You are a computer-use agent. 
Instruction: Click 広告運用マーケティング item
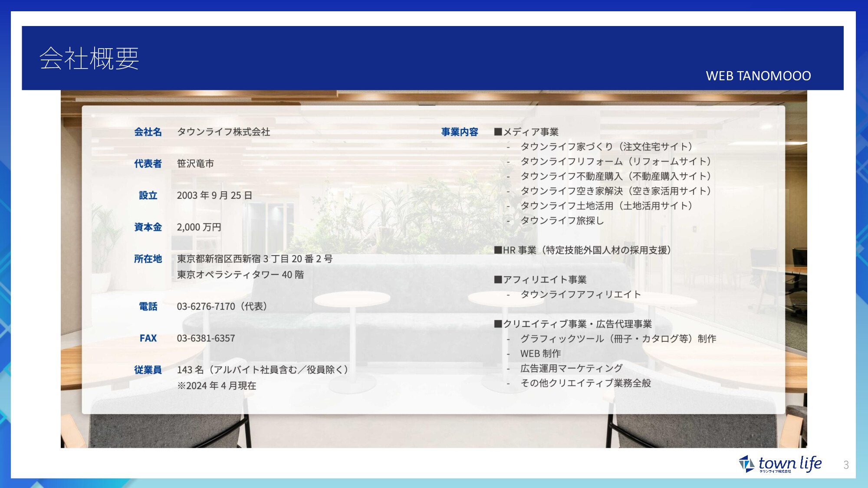[572, 368]
